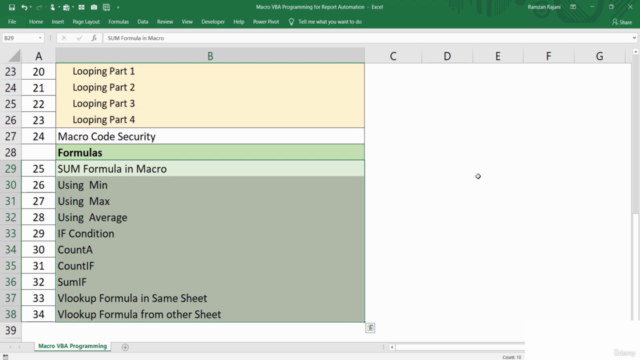Switch to the Insert ribbon tab

[58, 22]
